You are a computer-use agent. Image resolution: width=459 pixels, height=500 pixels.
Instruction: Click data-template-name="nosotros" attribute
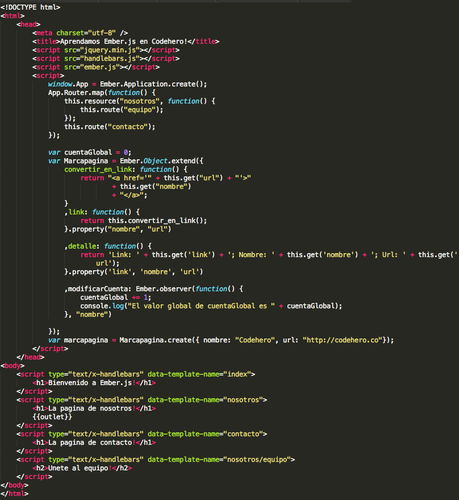pos(205,400)
